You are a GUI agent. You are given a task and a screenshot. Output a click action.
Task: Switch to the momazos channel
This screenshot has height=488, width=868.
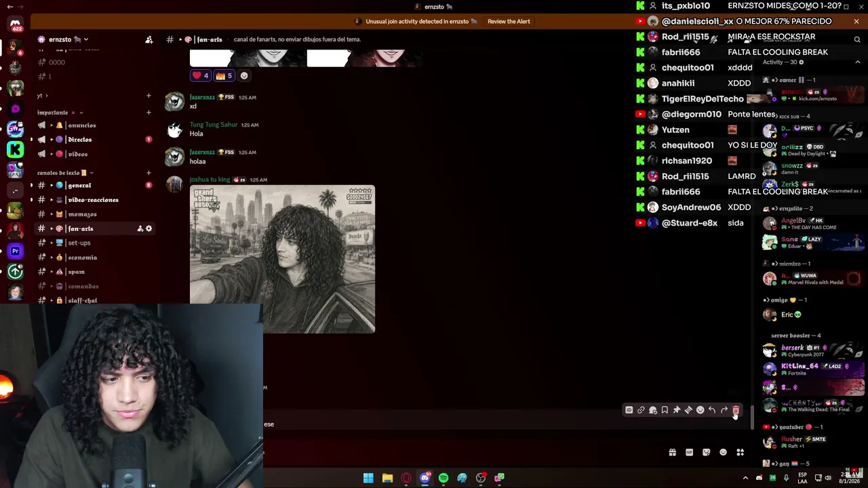click(94, 214)
